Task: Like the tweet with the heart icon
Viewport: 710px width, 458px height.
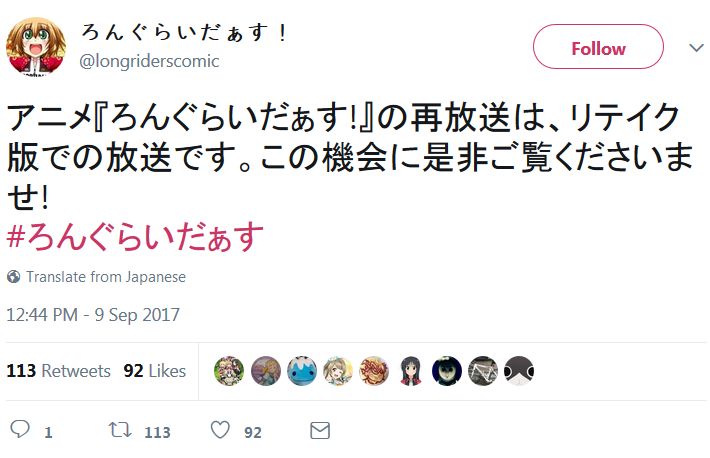Action: (x=220, y=429)
